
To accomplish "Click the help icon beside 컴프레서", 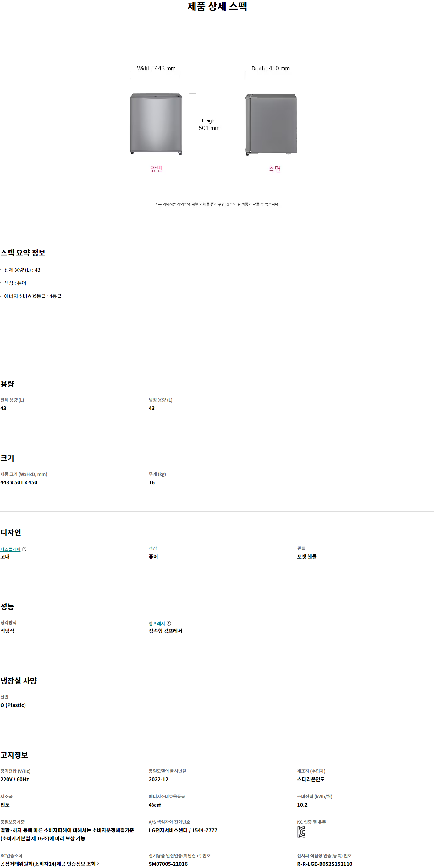I will click(169, 623).
